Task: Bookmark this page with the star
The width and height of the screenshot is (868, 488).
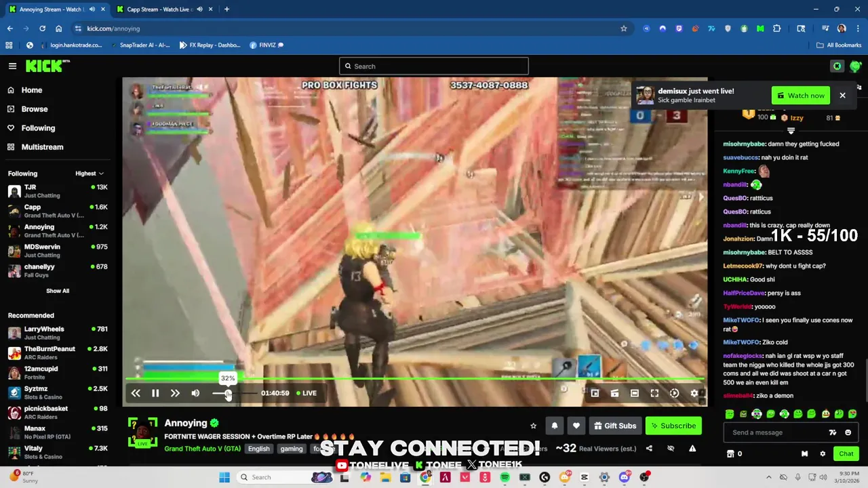Action: (623, 28)
